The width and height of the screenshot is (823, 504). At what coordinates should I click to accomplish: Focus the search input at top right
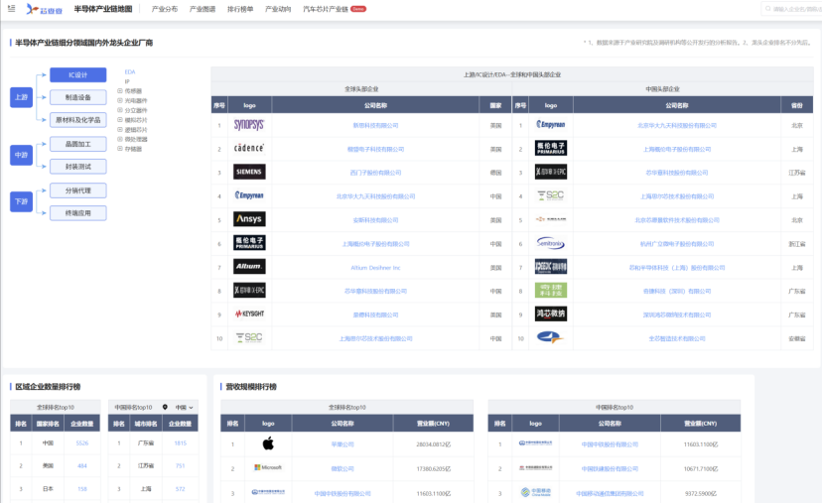click(x=791, y=9)
